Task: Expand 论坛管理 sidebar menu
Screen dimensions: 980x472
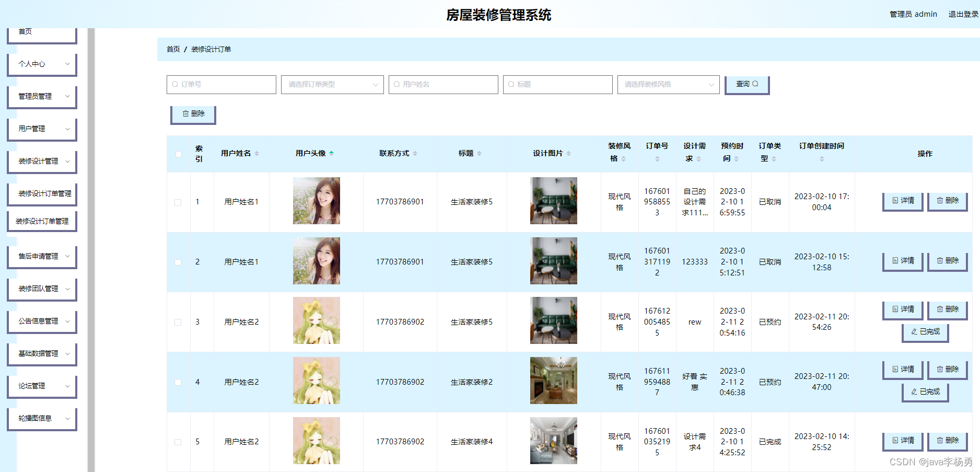Action: click(x=42, y=386)
